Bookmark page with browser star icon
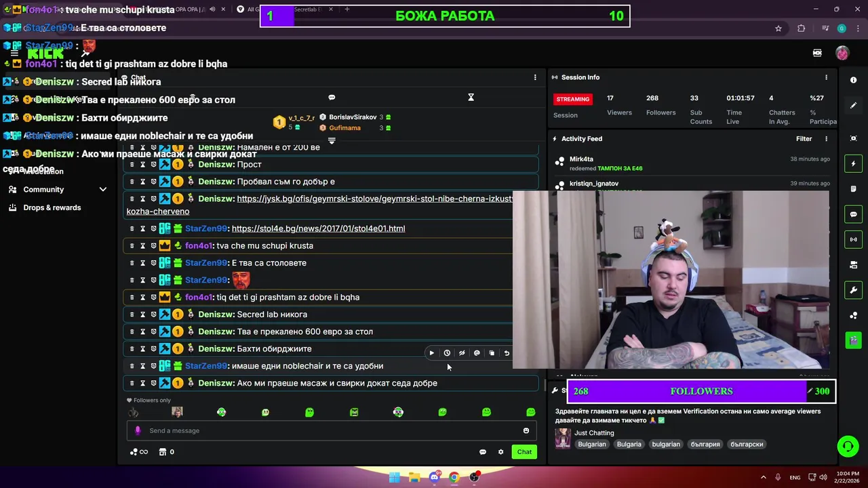Viewport: 868px width, 488px height. click(x=778, y=28)
